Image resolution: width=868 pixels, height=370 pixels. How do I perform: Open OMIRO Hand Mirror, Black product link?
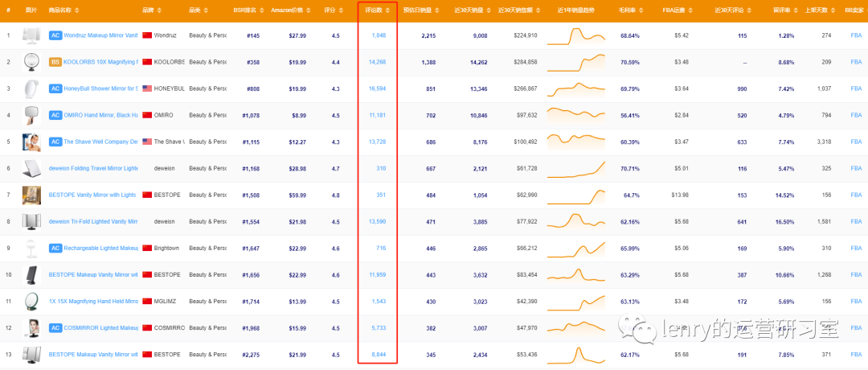click(x=100, y=115)
